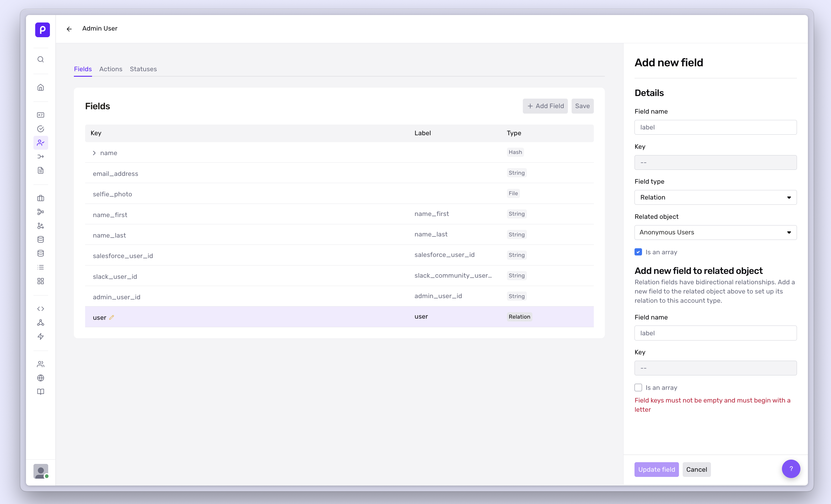Viewport: 831px width, 504px height.
Task: Click the Admin User page title
Action: (100, 29)
